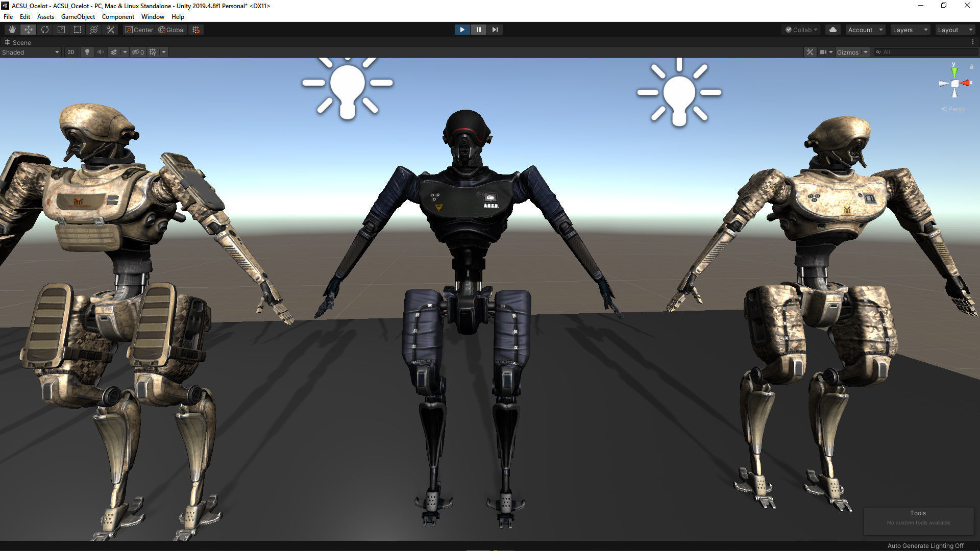Viewport: 980px width, 551px height.
Task: Toggle grid snapping icon in toolbar
Action: pos(196,30)
